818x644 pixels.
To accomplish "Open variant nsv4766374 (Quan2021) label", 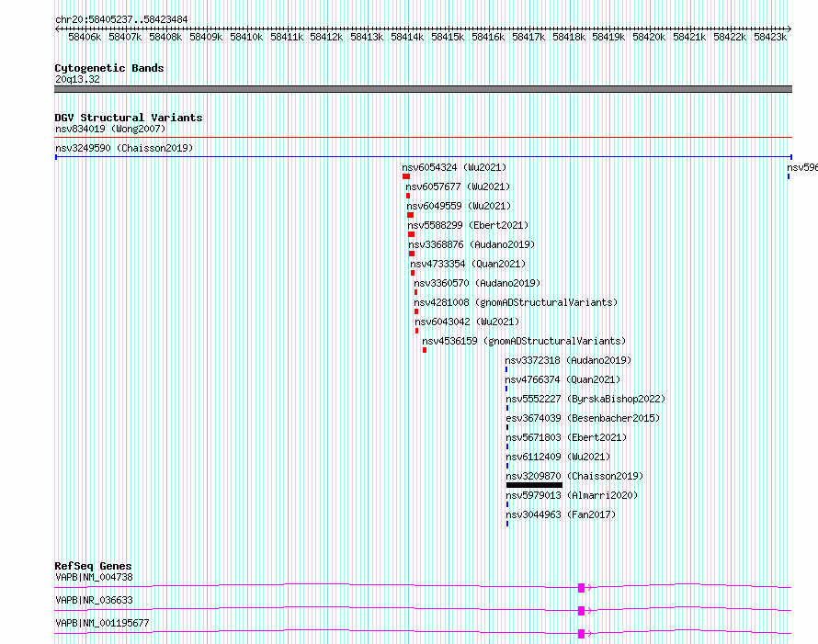I will tap(562, 379).
